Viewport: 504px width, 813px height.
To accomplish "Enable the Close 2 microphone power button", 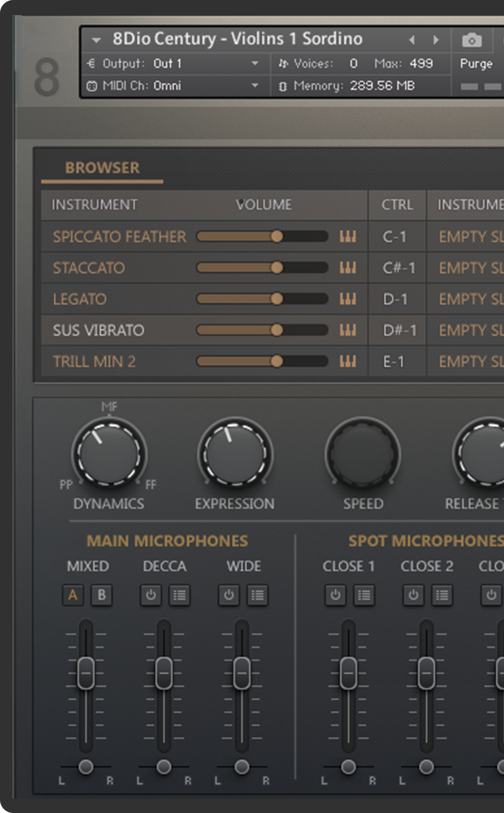I will point(413,595).
